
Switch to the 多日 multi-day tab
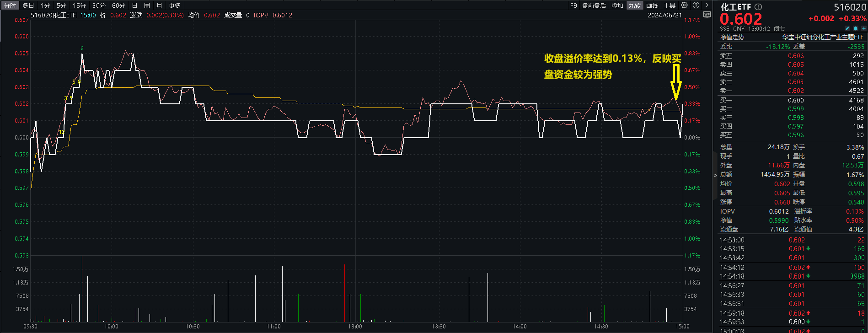[x=28, y=5]
